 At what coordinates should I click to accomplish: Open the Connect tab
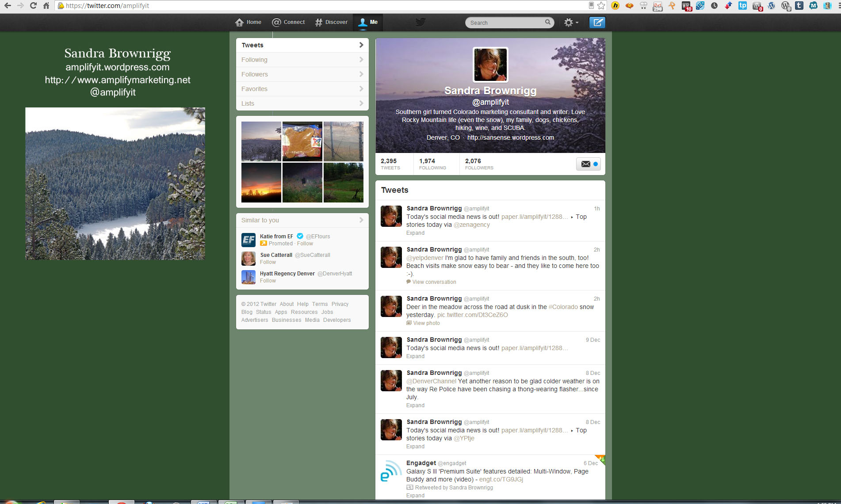click(288, 22)
